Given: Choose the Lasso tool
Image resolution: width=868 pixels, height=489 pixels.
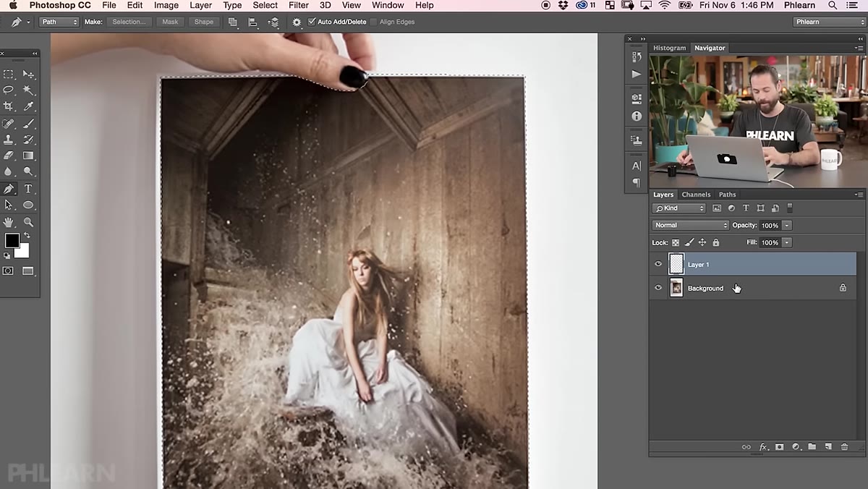Looking at the screenshot, I should 9,90.
